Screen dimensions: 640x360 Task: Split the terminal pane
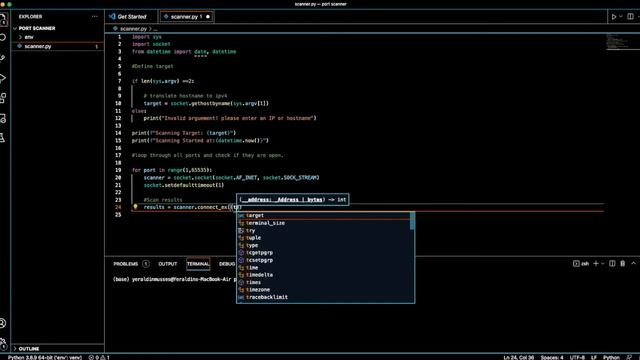click(612, 264)
